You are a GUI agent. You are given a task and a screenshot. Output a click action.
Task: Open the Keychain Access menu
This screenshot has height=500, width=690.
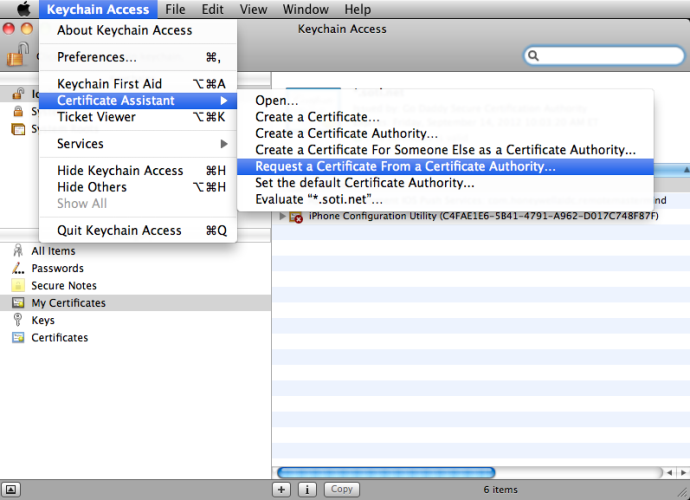[x=98, y=9]
